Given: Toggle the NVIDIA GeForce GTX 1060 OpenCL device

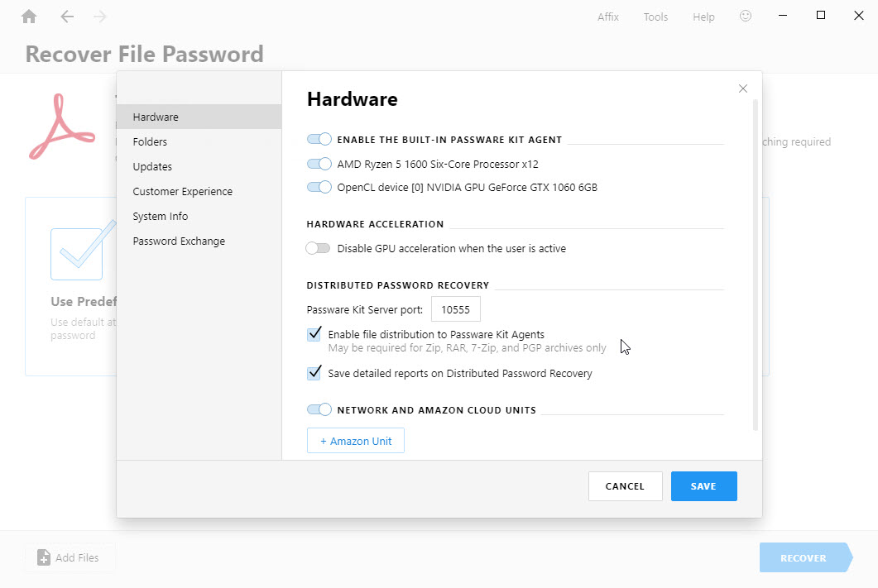Looking at the screenshot, I should click(x=319, y=187).
